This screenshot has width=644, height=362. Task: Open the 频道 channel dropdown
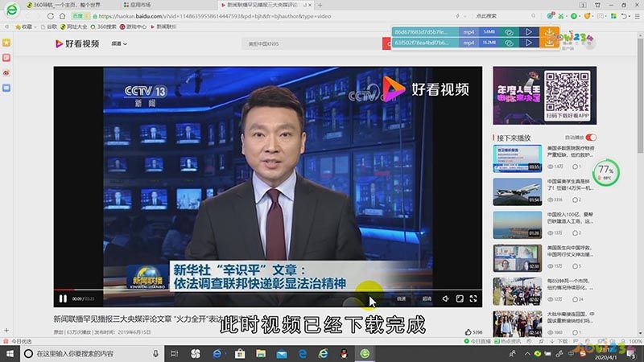119,43
